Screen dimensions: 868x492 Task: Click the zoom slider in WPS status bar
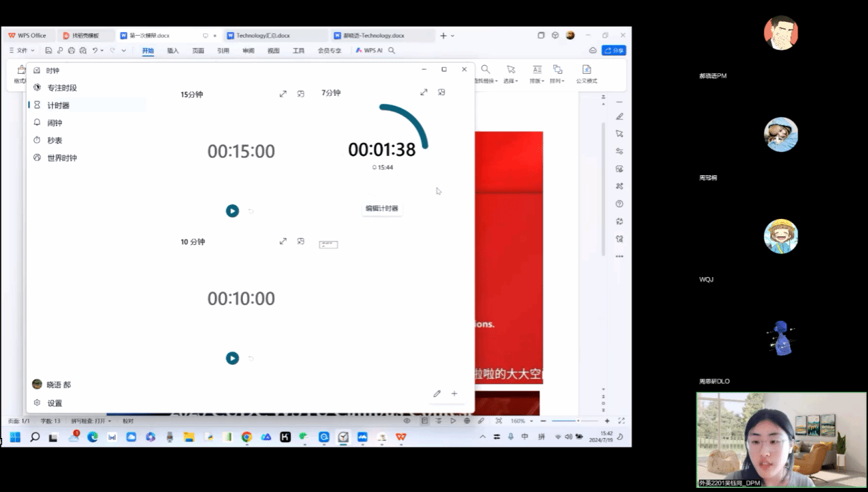point(574,421)
